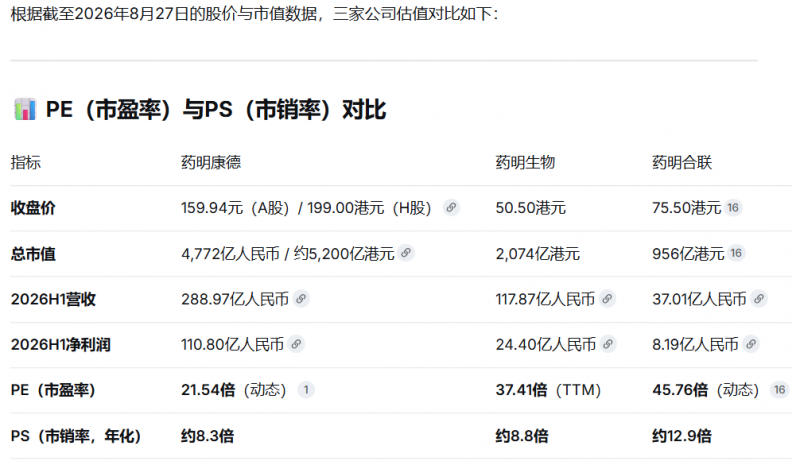Click the 药明康德 column header

pyautogui.click(x=211, y=162)
